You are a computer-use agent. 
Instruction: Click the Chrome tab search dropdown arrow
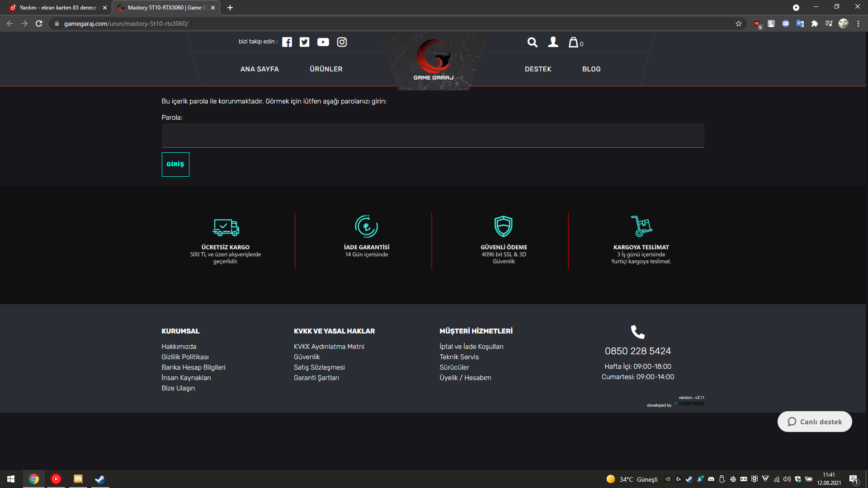[x=796, y=7]
